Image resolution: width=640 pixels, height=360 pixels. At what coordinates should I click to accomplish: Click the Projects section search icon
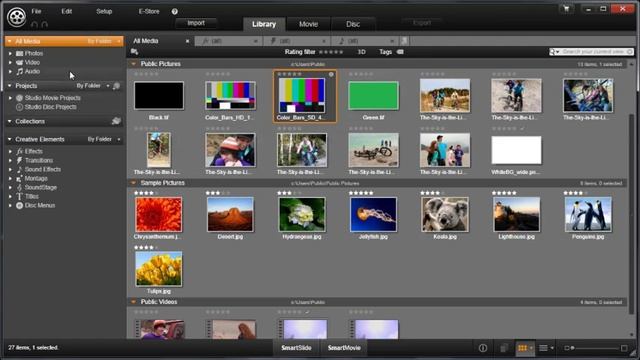coord(116,86)
